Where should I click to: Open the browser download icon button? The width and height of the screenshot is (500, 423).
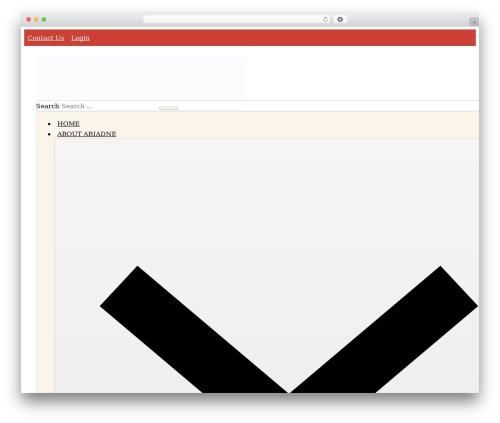point(340,19)
